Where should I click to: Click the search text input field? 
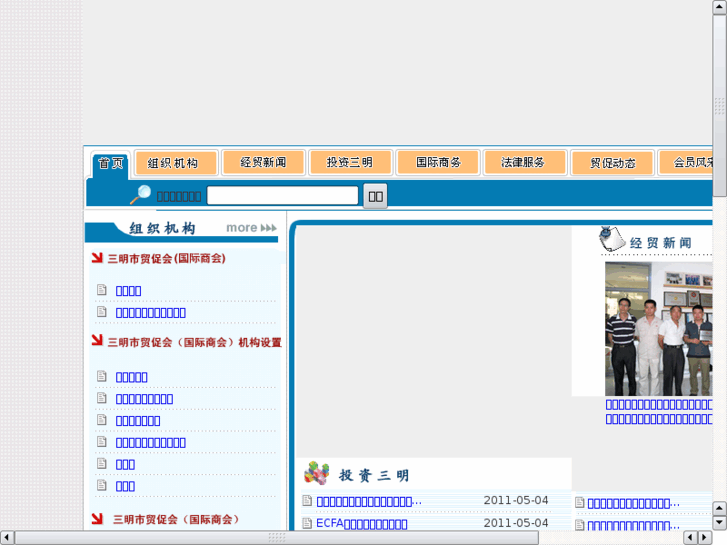pyautogui.click(x=282, y=195)
